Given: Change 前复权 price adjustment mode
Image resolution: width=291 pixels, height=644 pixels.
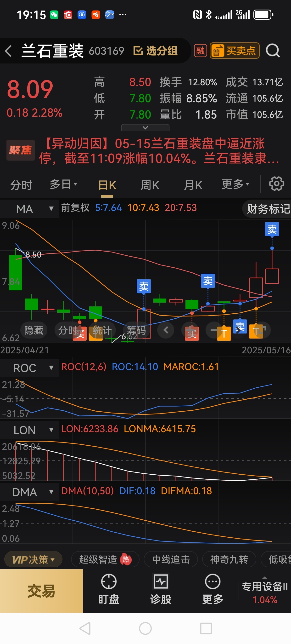Looking at the screenshot, I should click(75, 208).
